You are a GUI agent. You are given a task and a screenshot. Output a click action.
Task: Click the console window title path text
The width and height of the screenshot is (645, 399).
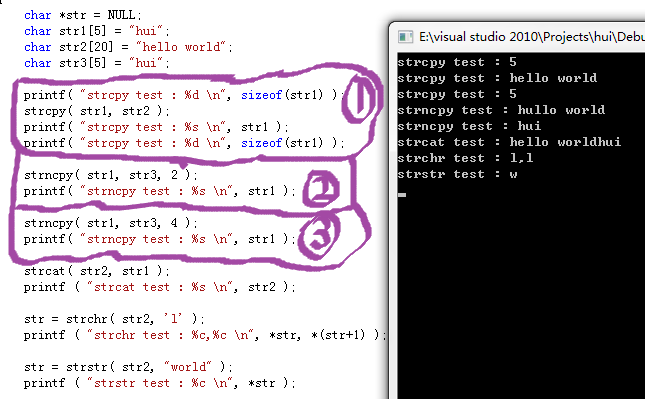(532, 37)
